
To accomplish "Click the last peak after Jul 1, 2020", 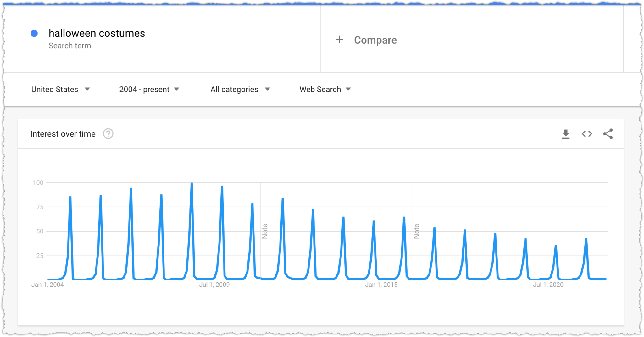I will pyautogui.click(x=586, y=239).
